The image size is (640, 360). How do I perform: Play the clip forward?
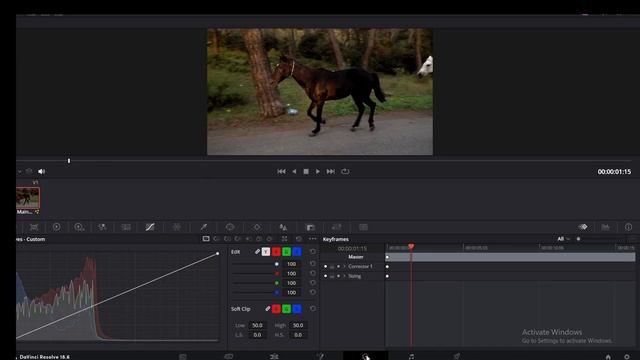coord(318,171)
